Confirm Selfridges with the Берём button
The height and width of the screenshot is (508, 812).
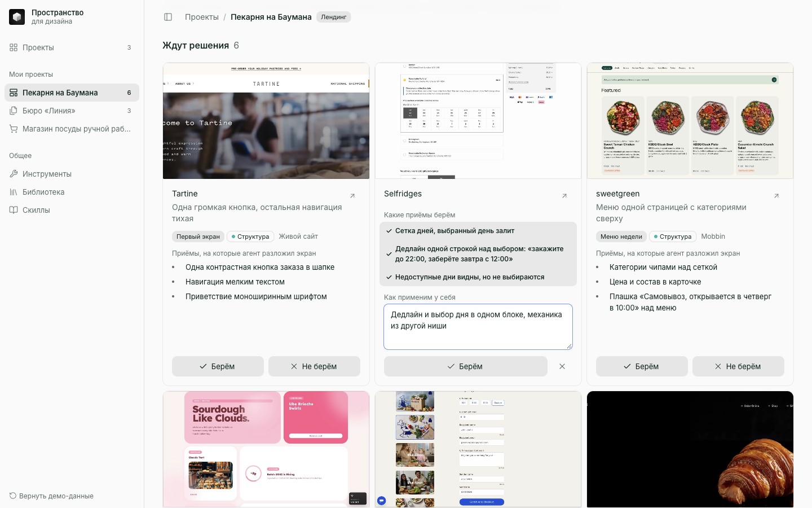coord(466,366)
